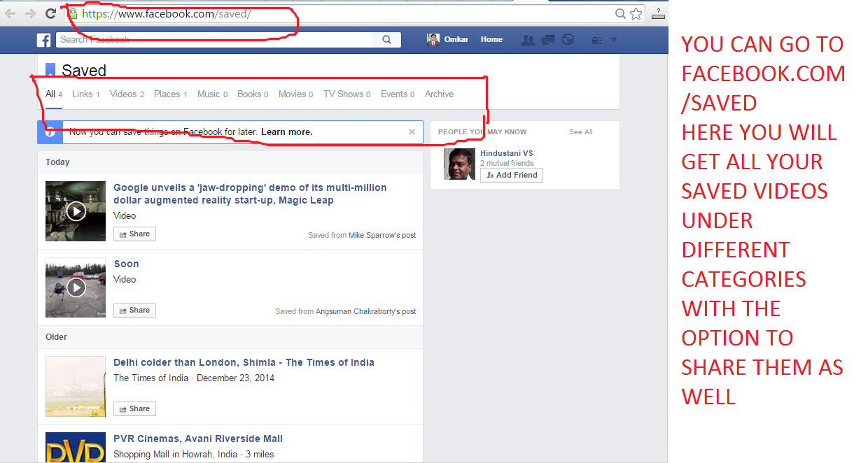Screen dimensions: 868x463
Task: Open Delhi colder than London title link
Action: click(244, 362)
